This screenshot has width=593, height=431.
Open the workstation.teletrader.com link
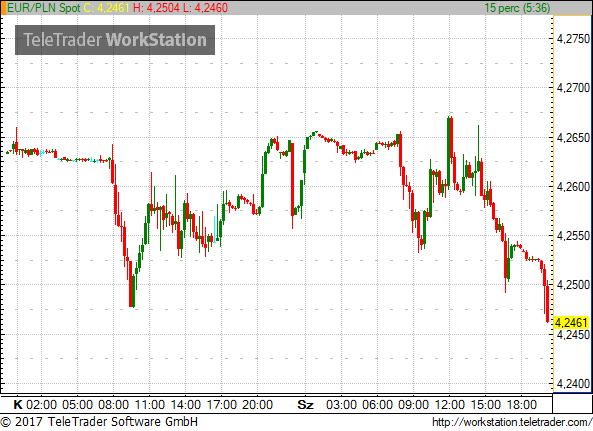pos(512,422)
